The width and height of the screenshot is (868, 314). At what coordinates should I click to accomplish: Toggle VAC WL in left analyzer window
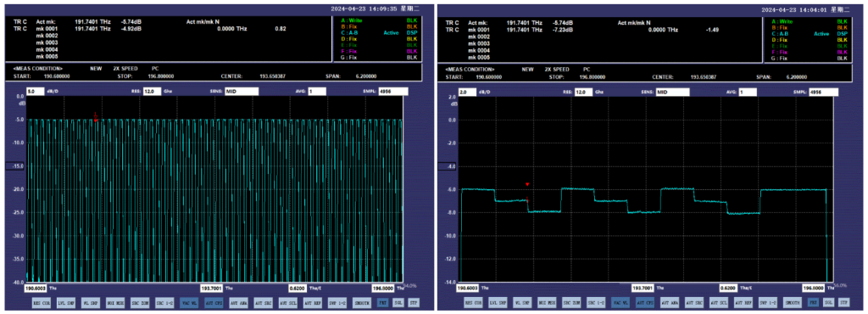coord(188,303)
